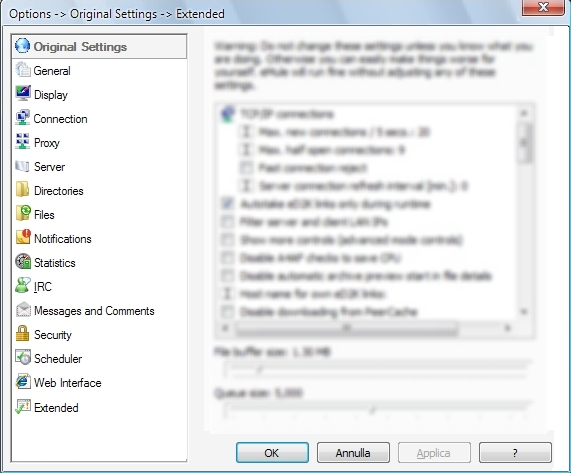Go to Messages and Comments
This screenshot has height=473, width=571.
tap(94, 311)
